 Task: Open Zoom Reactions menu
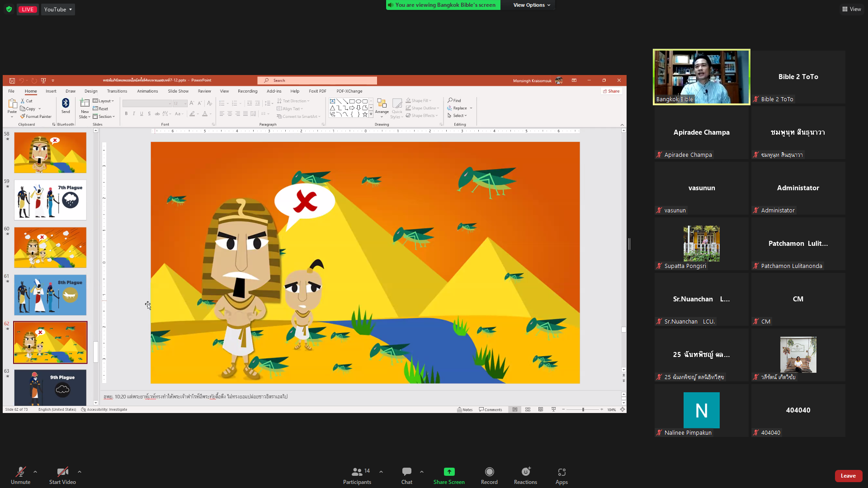pyautogui.click(x=525, y=476)
